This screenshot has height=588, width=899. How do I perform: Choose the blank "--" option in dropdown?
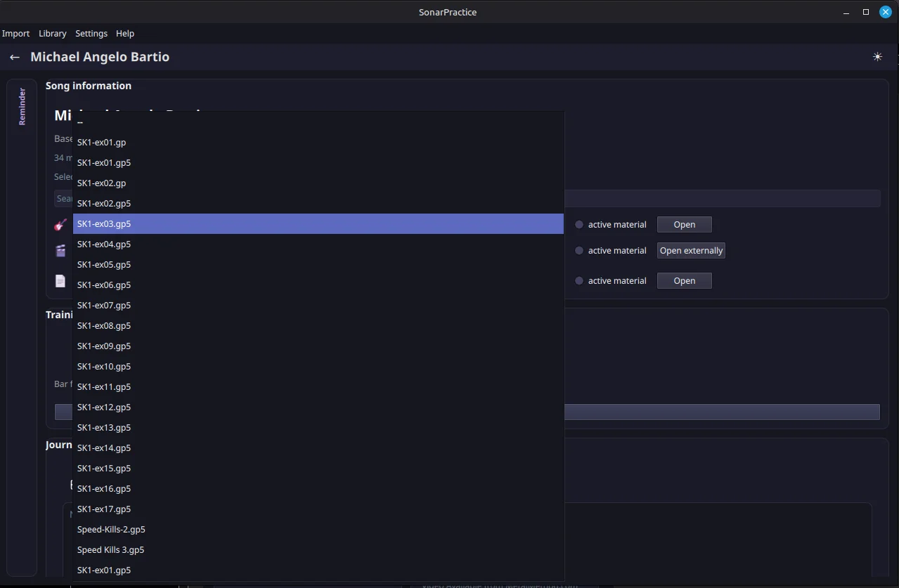point(318,122)
